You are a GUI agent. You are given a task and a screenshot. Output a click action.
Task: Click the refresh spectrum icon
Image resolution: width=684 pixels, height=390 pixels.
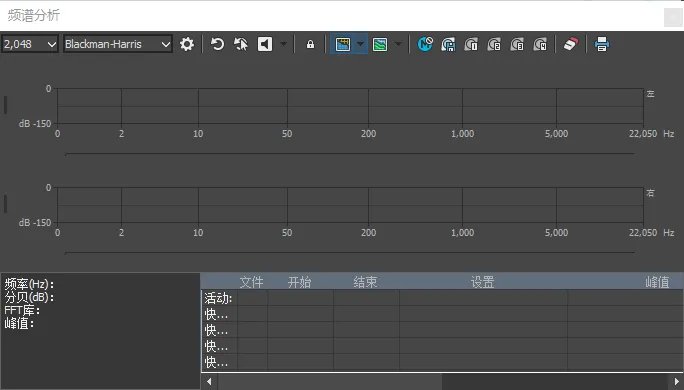(x=217, y=44)
